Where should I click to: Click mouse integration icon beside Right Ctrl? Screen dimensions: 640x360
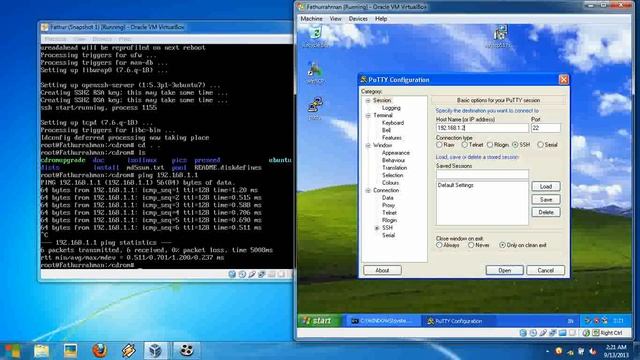pos(586,333)
